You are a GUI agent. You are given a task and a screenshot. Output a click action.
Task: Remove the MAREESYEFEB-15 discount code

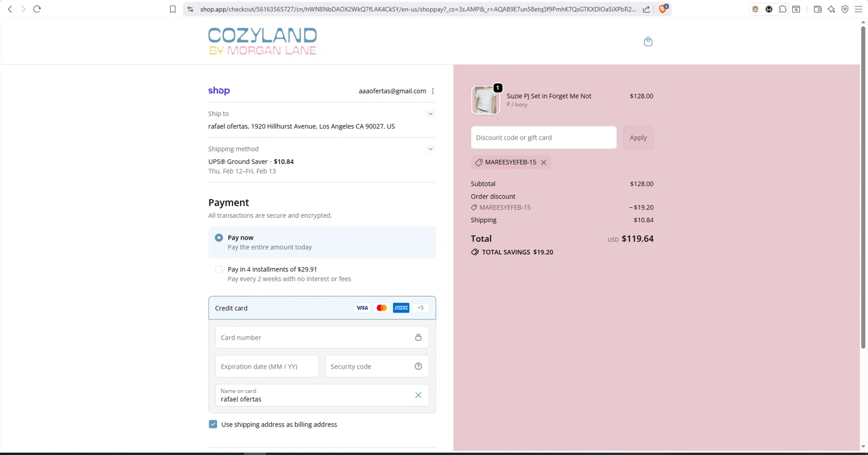[543, 163]
